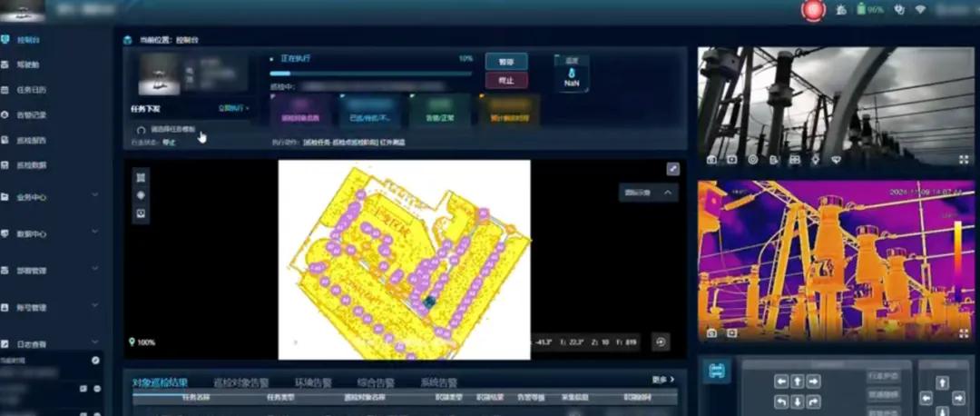Collapse the map legend dropdown
980x416 pixels.
coord(668,193)
